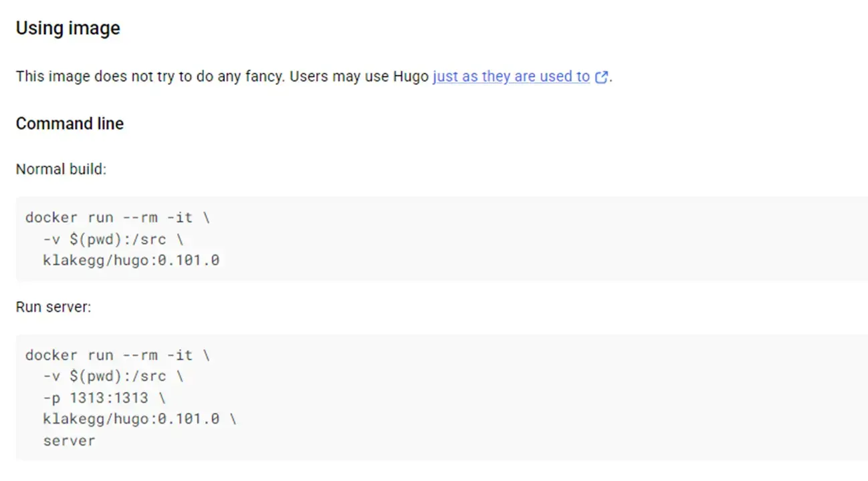The height and width of the screenshot is (481, 868).
Task: Click the word "fancy" in the intro sentence
Action: (267, 77)
